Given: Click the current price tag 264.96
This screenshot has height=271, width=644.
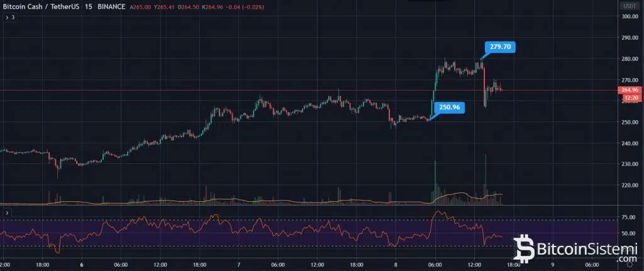Looking at the screenshot, I should tap(630, 91).
